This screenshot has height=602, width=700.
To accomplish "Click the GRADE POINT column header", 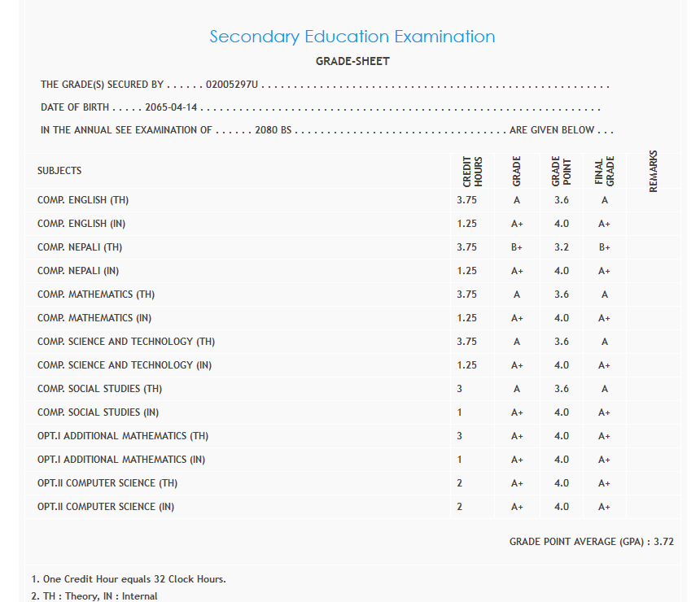I will coord(562,172).
